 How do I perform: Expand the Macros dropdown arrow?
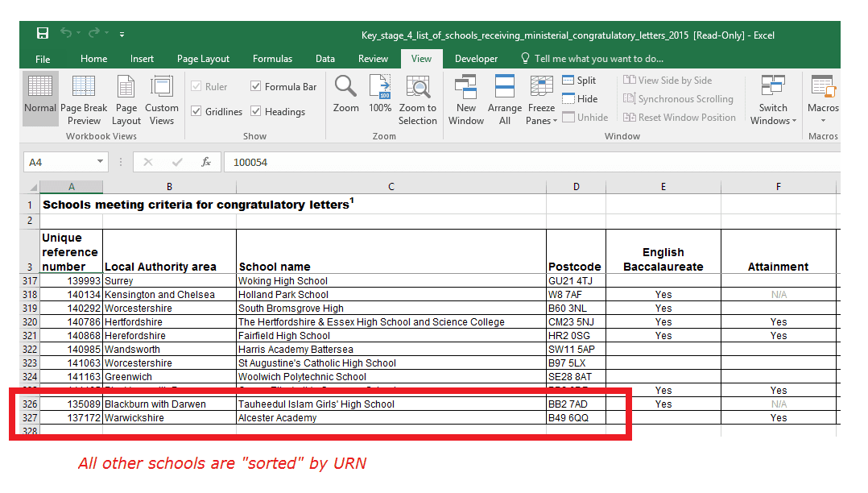coord(823,121)
